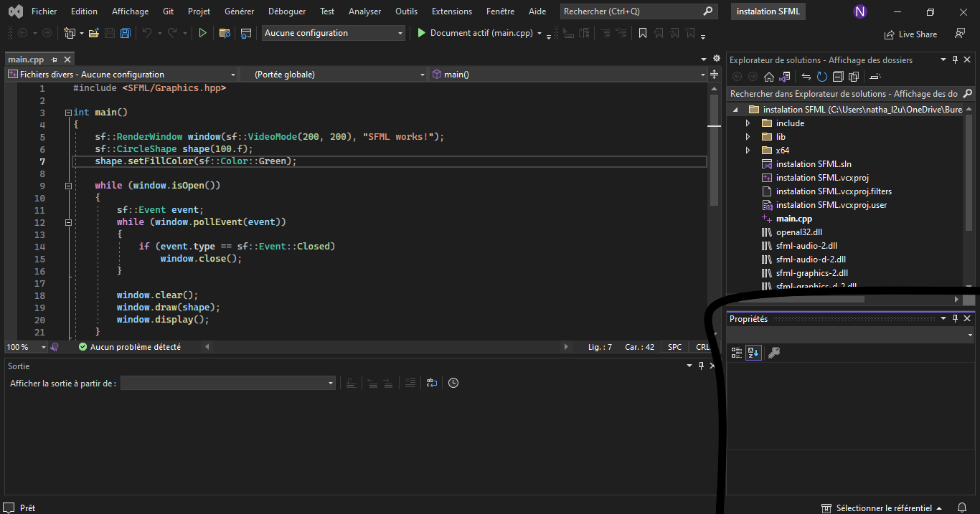Select the Live Share icon
This screenshot has height=514, width=980.
tap(890, 34)
